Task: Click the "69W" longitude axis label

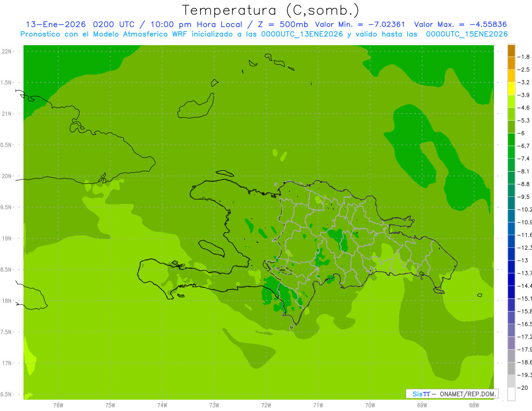Action: [422, 405]
